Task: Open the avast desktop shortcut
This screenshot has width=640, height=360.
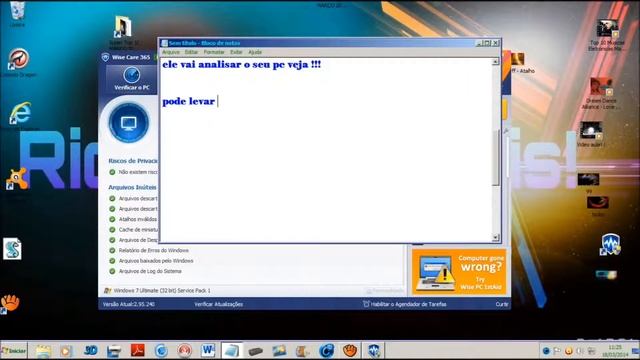Action: coord(16,179)
